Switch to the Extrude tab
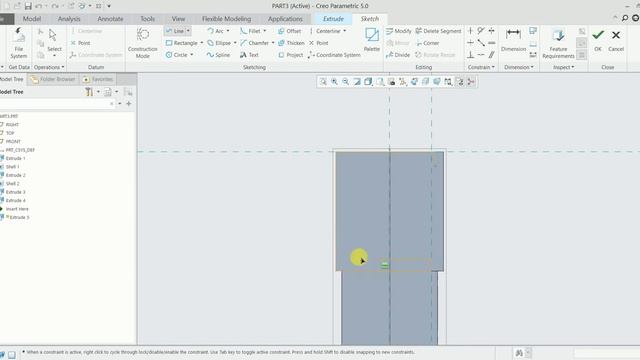The width and height of the screenshot is (640, 360). (x=333, y=19)
